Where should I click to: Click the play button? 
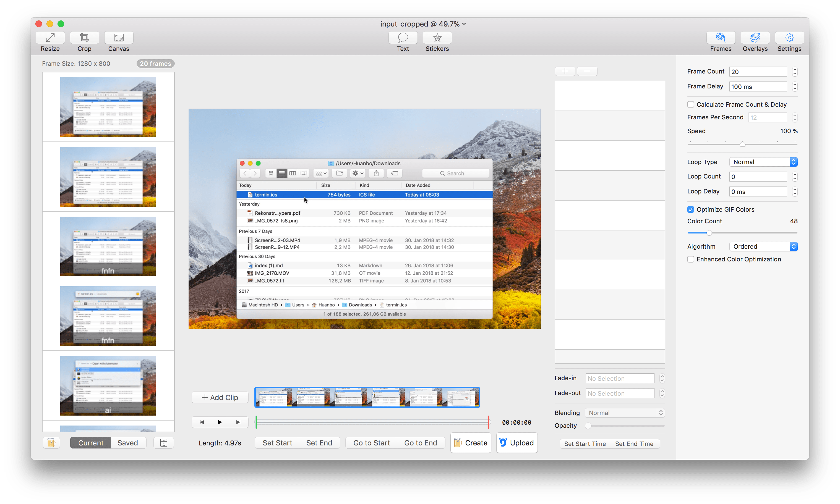(x=220, y=422)
